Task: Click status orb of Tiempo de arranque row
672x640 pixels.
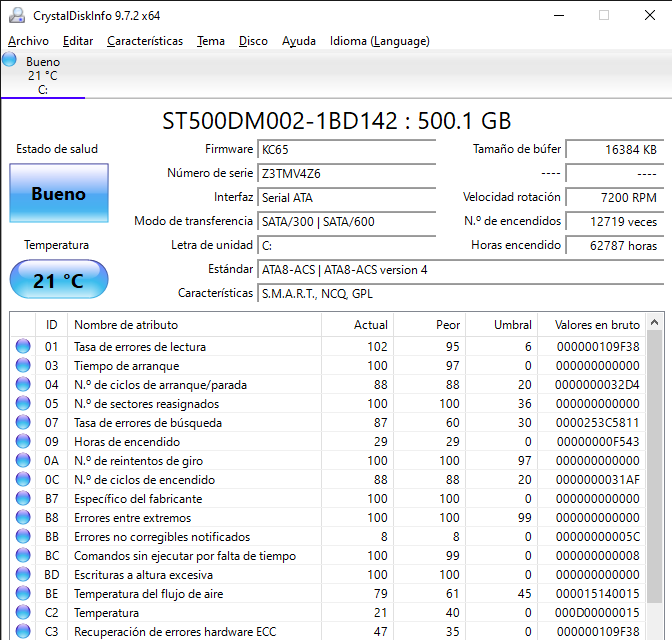Action: tap(23, 366)
